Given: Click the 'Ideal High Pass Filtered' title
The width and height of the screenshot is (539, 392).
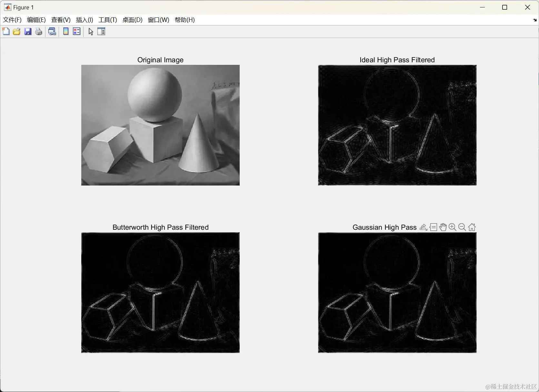Looking at the screenshot, I should pyautogui.click(x=397, y=60).
